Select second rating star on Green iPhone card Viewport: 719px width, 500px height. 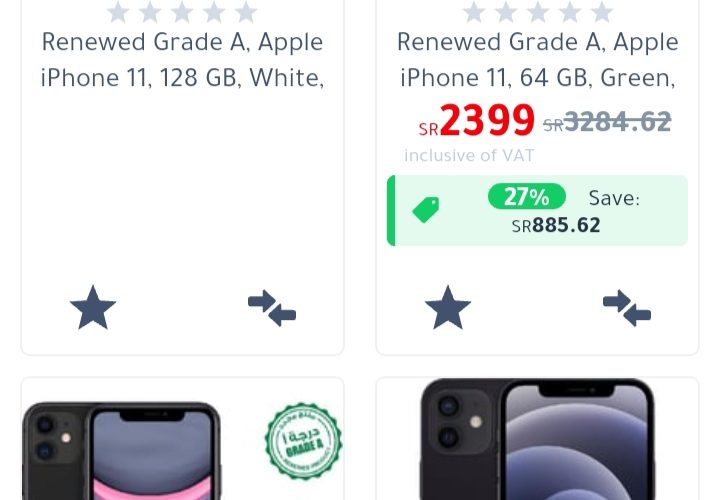[506, 11]
